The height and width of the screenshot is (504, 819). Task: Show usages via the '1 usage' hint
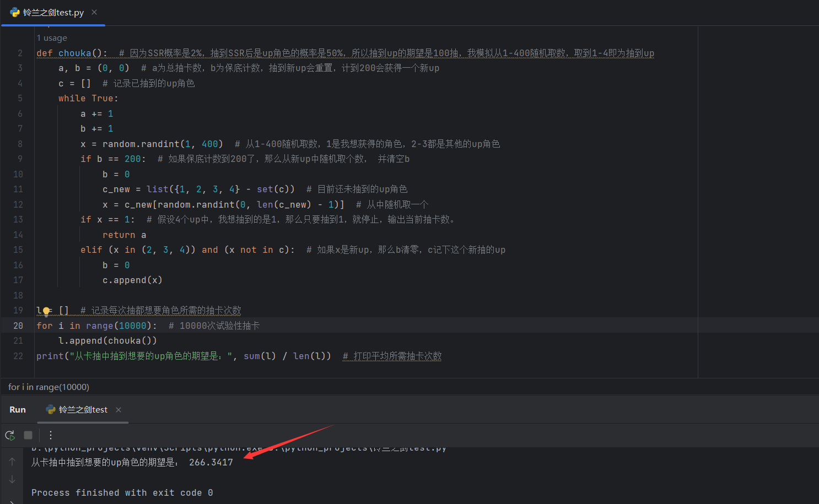52,38
